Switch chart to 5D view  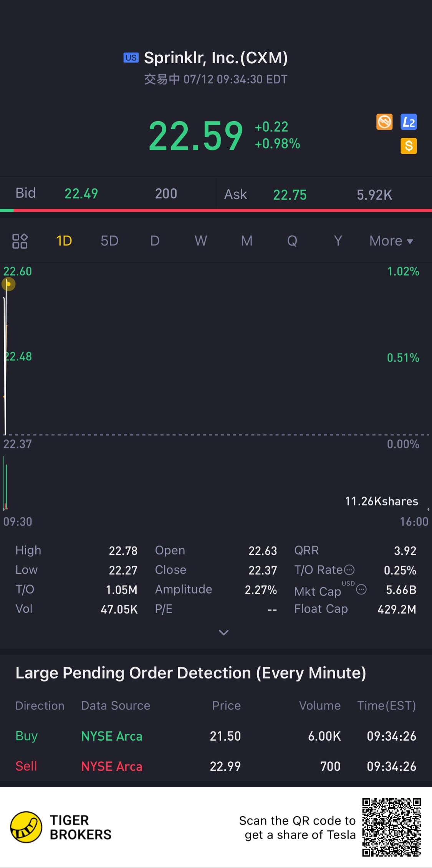coord(109,241)
